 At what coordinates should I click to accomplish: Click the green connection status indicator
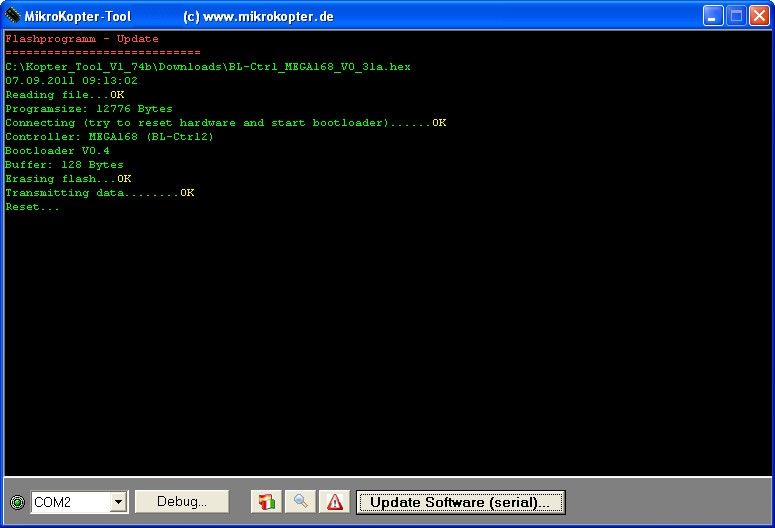point(17,502)
